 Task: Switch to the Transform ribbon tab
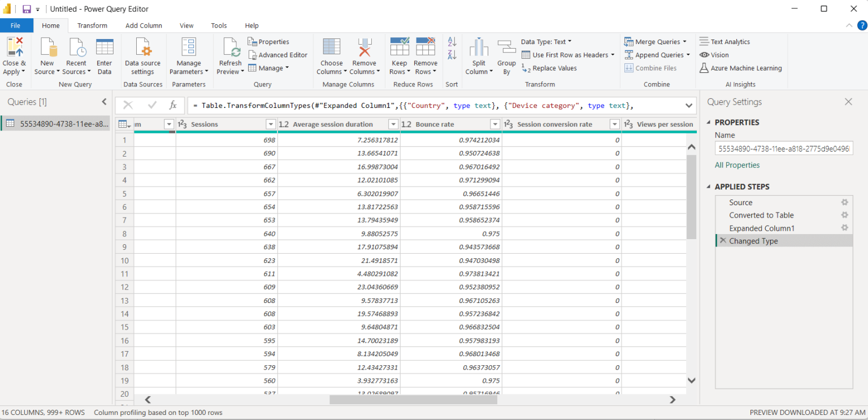pos(92,25)
